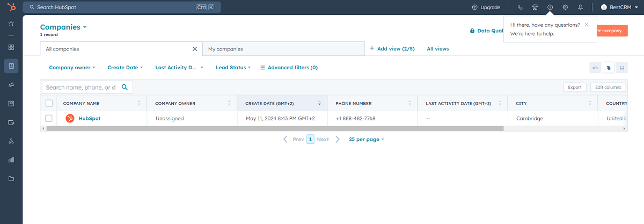This screenshot has width=644, height=224.
Task: Open the Reporting bar chart icon
Action: 11,160
